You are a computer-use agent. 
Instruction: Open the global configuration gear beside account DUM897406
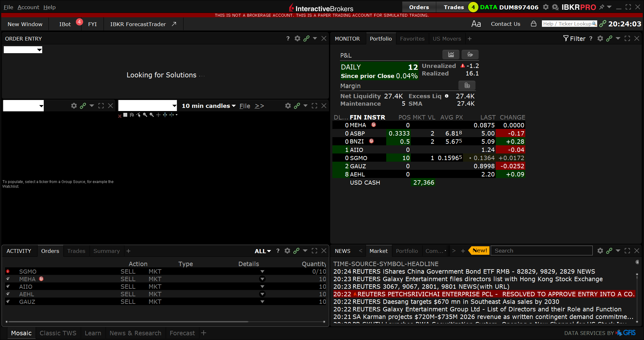coord(546,7)
